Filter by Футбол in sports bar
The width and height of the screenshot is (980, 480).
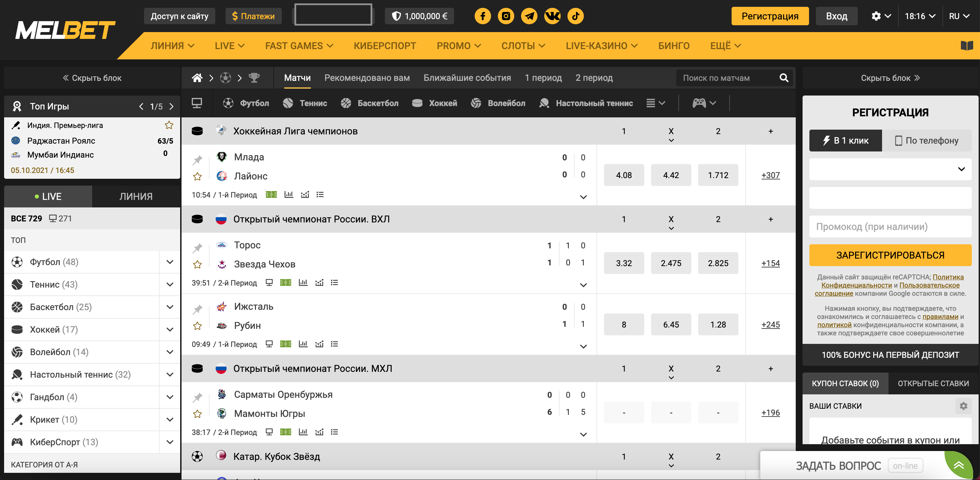tap(246, 103)
